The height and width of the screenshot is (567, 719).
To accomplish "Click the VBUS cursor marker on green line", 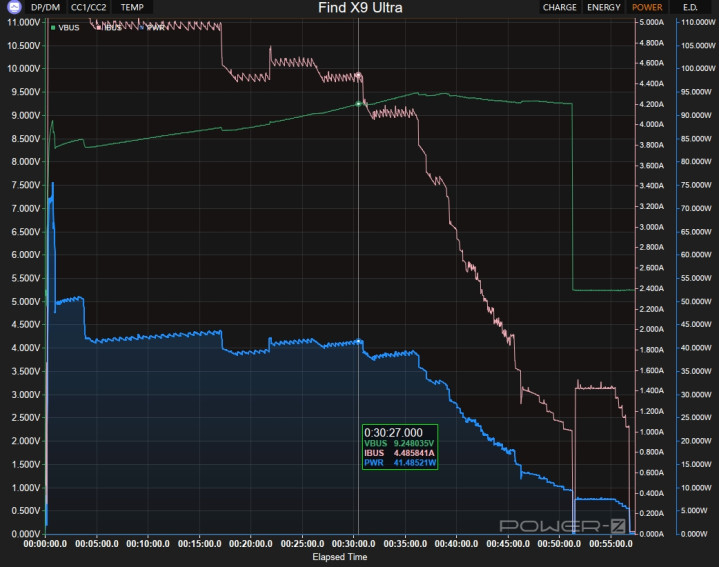I will [359, 104].
